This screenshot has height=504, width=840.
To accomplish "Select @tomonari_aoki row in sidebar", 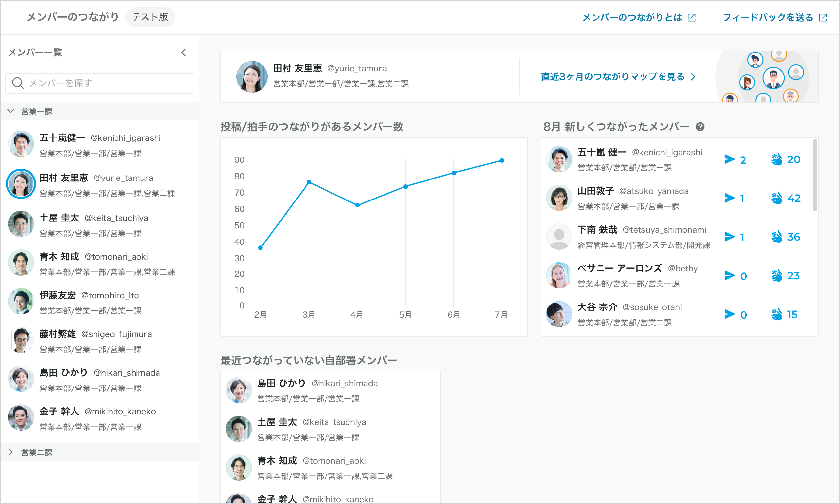I will [99, 263].
